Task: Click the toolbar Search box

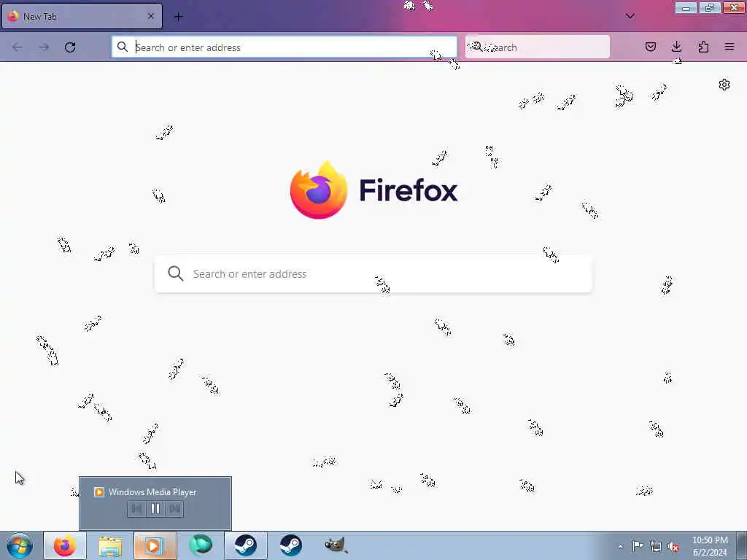Action: [538, 47]
